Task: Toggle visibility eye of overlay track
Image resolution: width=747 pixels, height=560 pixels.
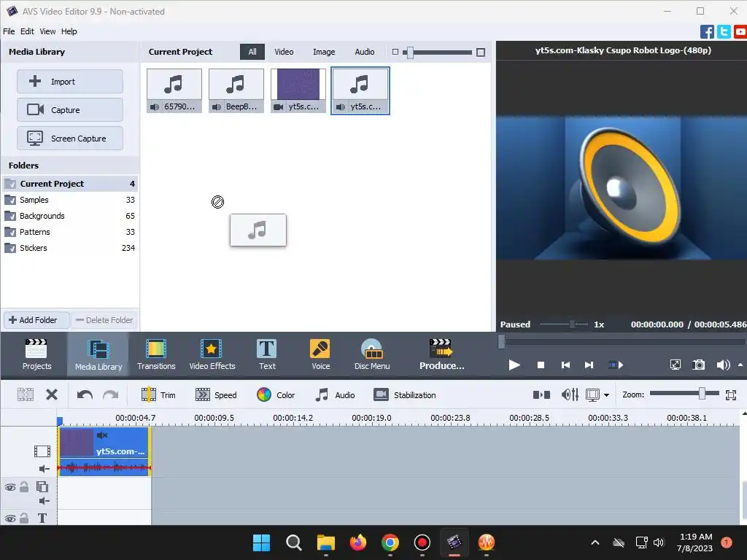Action: (x=10, y=487)
